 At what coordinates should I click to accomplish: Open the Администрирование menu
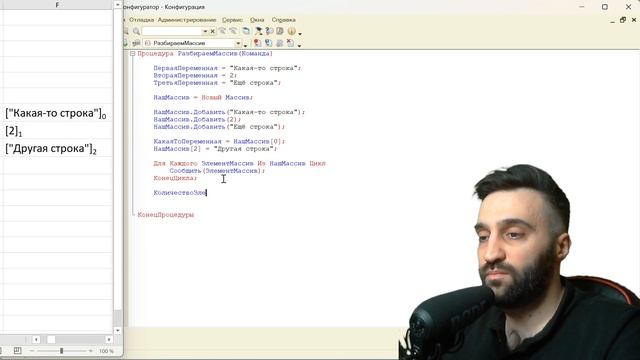pyautogui.click(x=187, y=20)
